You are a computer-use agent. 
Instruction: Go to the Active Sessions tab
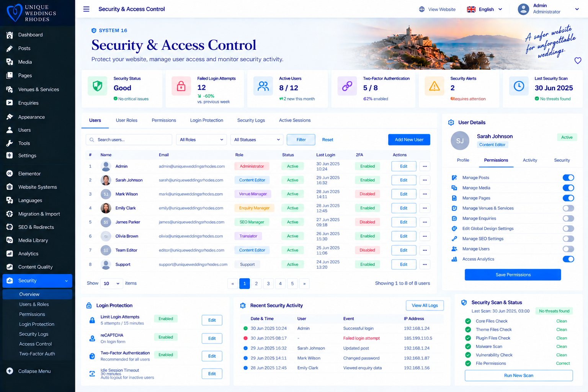295,120
